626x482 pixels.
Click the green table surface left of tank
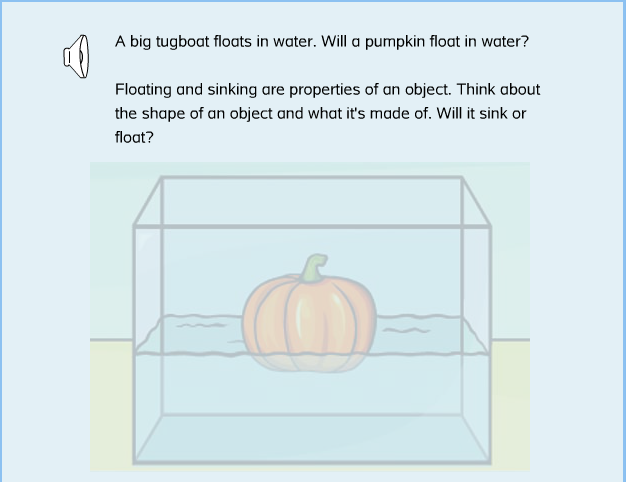coord(111,400)
